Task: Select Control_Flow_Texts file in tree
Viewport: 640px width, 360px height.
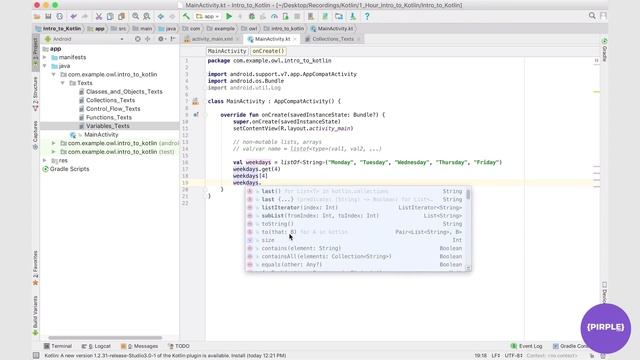Action: tap(113, 109)
